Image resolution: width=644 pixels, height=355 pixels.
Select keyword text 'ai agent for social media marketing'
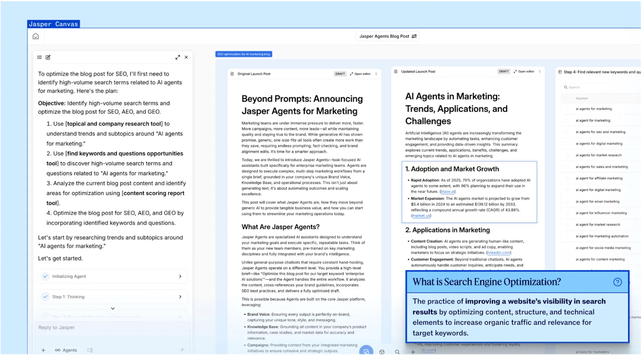[x=603, y=248]
